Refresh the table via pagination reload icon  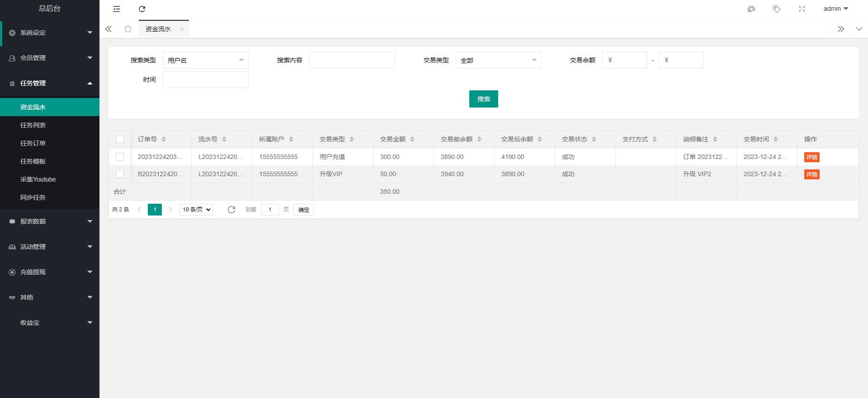pos(231,210)
